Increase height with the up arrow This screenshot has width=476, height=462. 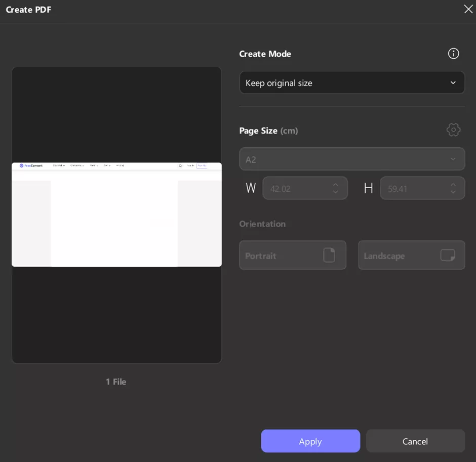coord(453,185)
